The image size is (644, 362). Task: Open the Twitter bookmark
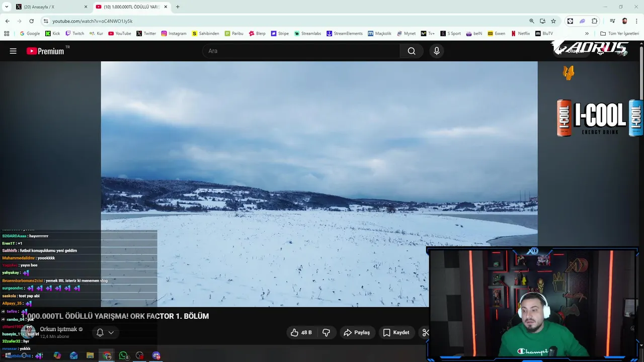pos(146,34)
